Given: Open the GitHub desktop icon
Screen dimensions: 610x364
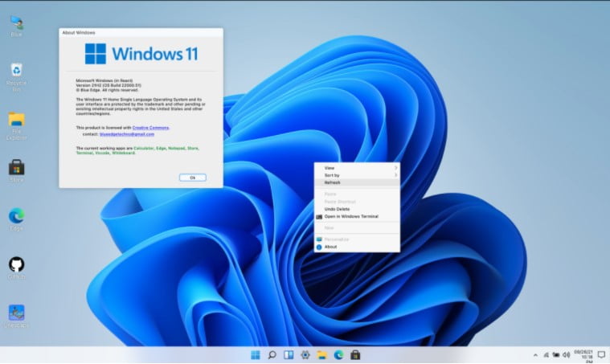Looking at the screenshot, I should point(16,264).
